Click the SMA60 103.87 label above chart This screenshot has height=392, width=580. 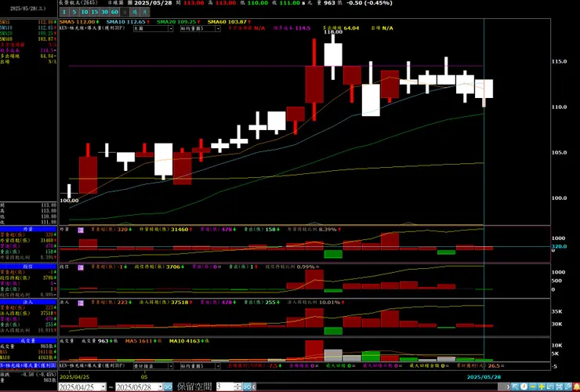click(x=227, y=22)
